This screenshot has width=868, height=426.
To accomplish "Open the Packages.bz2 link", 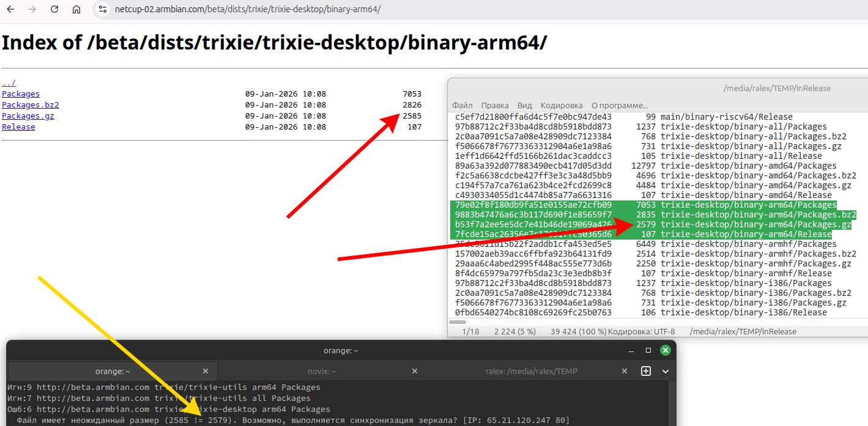I will point(31,105).
